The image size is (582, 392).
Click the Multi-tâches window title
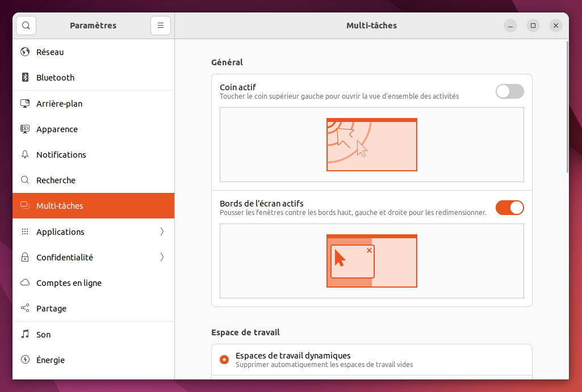371,26
